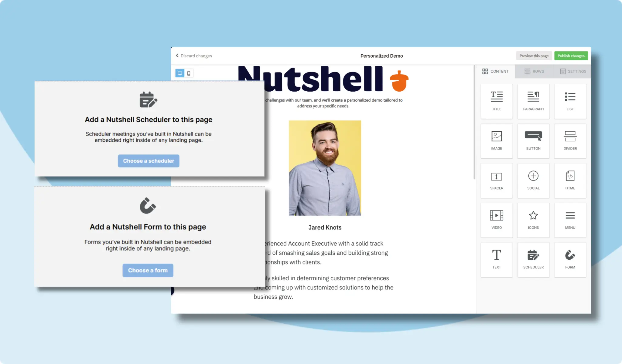The width and height of the screenshot is (622, 364).
Task: Add a Paragraph block to the page
Action: 533,101
